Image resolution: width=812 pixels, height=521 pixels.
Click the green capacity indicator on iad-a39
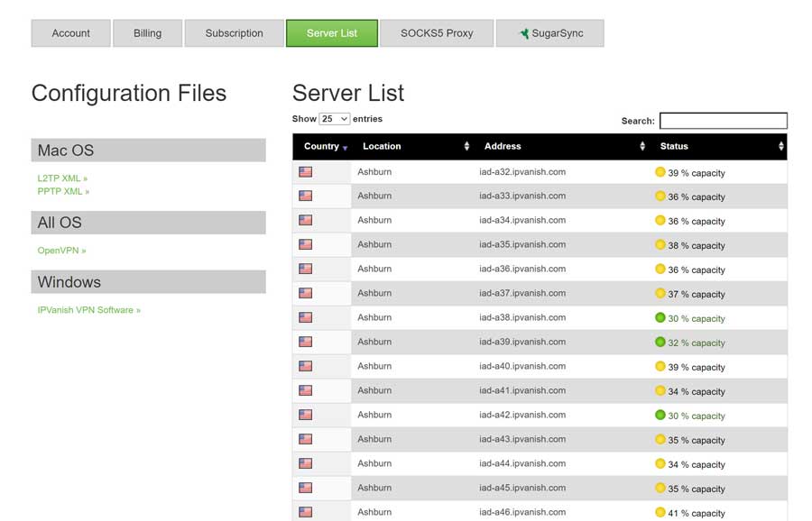pyautogui.click(x=660, y=342)
